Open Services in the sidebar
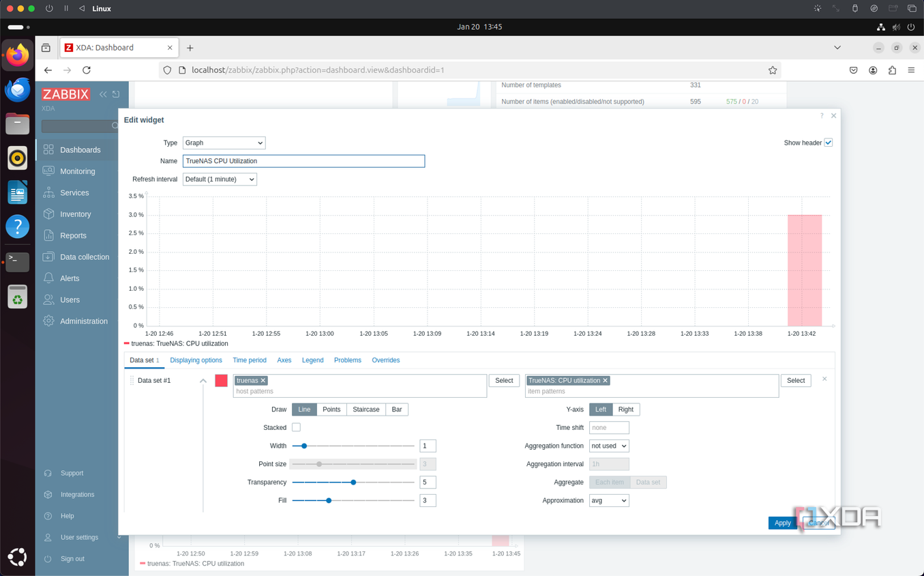This screenshot has height=576, width=924. click(x=74, y=192)
